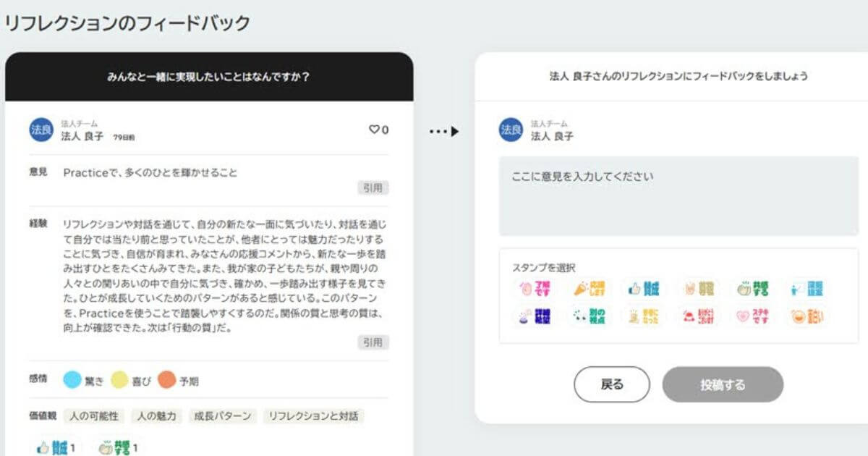Submit feedback with the 投稿する button
Image resolution: width=868 pixels, height=456 pixels.
tap(723, 384)
